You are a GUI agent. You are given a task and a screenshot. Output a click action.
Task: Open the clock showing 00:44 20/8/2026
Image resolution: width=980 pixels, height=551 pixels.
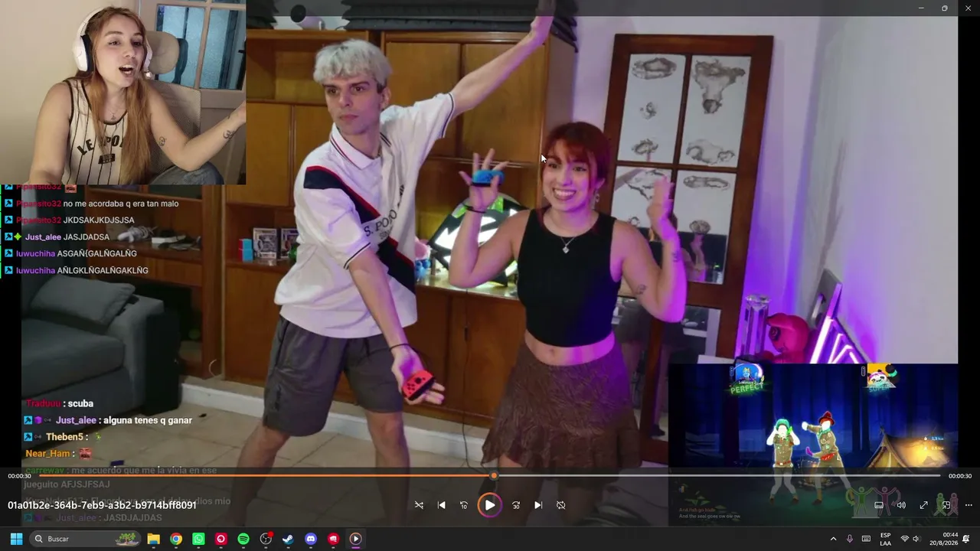coord(945,539)
